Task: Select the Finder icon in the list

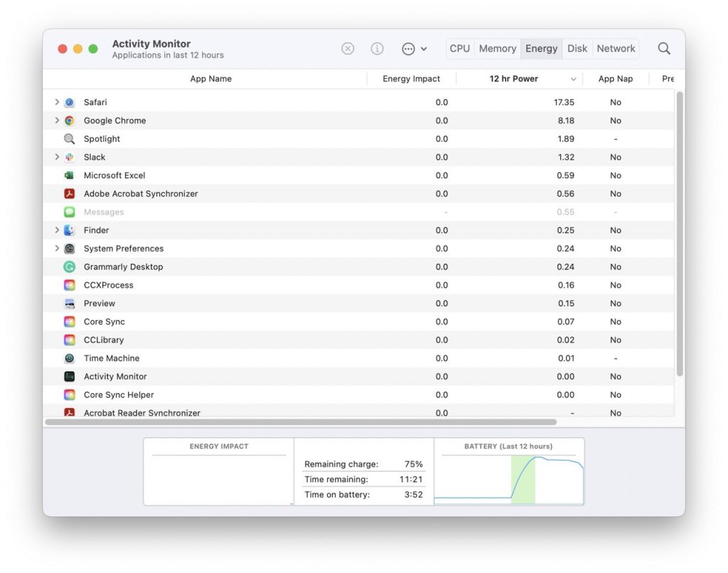Action: pos(69,230)
